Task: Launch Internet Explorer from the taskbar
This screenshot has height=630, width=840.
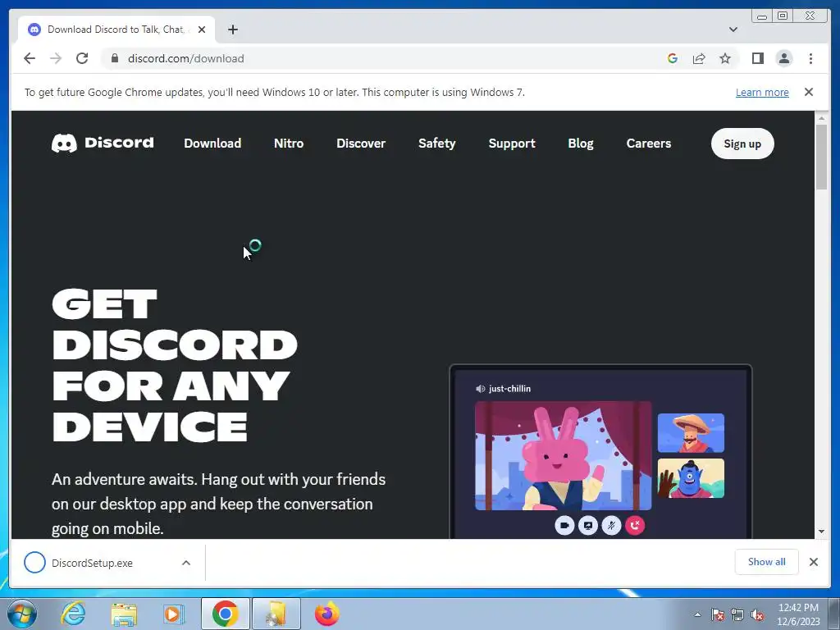Action: coord(72,614)
